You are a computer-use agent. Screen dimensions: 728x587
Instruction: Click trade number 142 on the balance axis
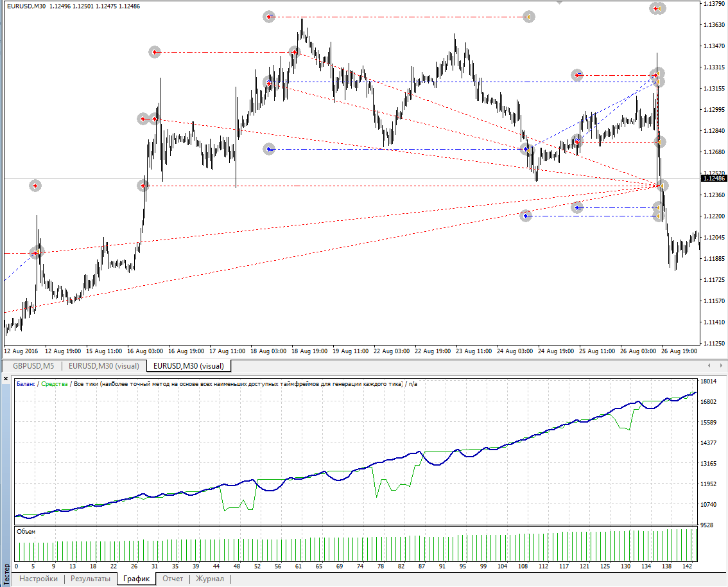pyautogui.click(x=687, y=566)
